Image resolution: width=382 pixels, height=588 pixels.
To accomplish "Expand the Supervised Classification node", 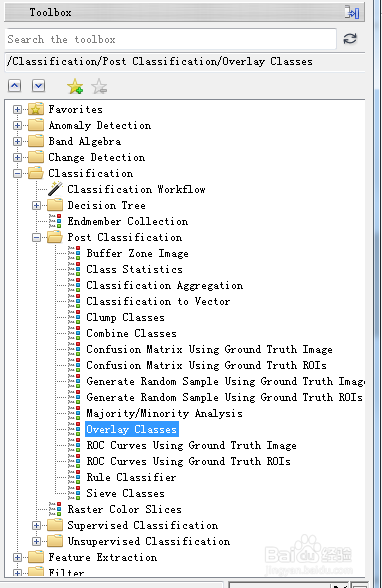I will click(36, 525).
